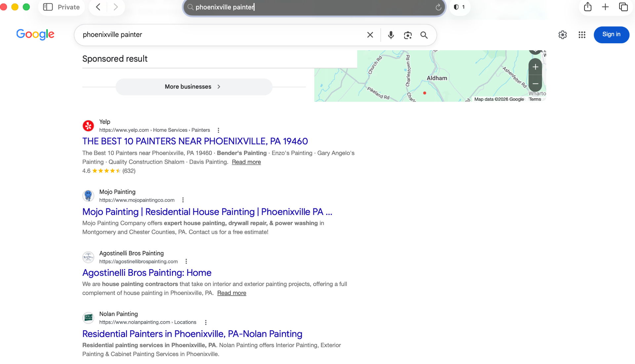Start voice search with microphone icon

[391, 35]
